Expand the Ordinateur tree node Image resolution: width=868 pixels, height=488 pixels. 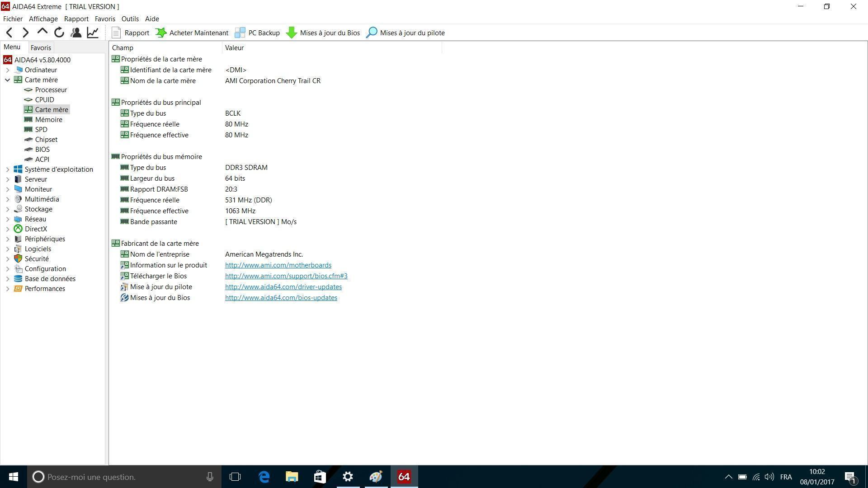coord(8,70)
